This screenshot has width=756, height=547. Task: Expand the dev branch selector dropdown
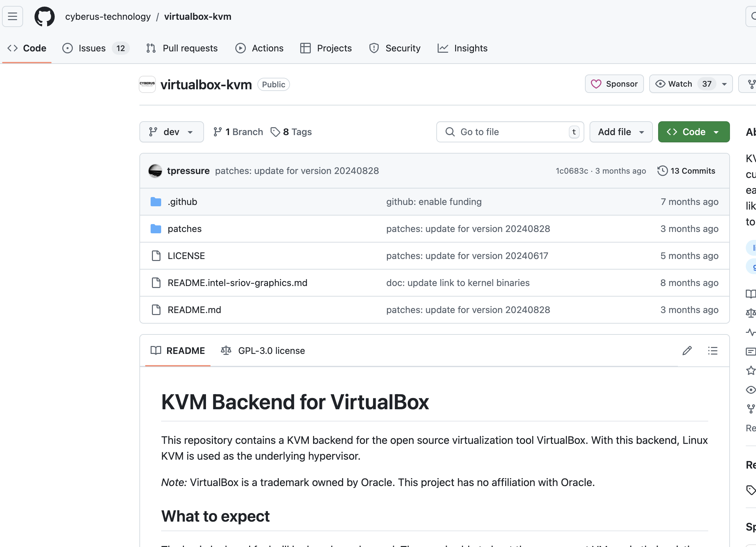point(172,132)
